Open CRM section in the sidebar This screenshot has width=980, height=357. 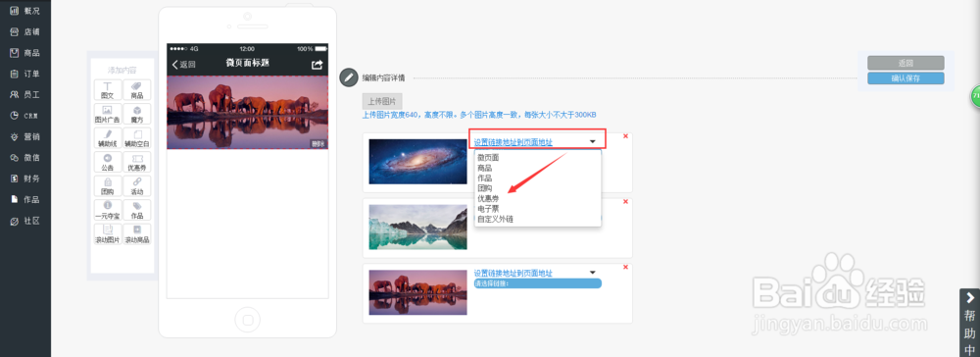pyautogui.click(x=25, y=116)
